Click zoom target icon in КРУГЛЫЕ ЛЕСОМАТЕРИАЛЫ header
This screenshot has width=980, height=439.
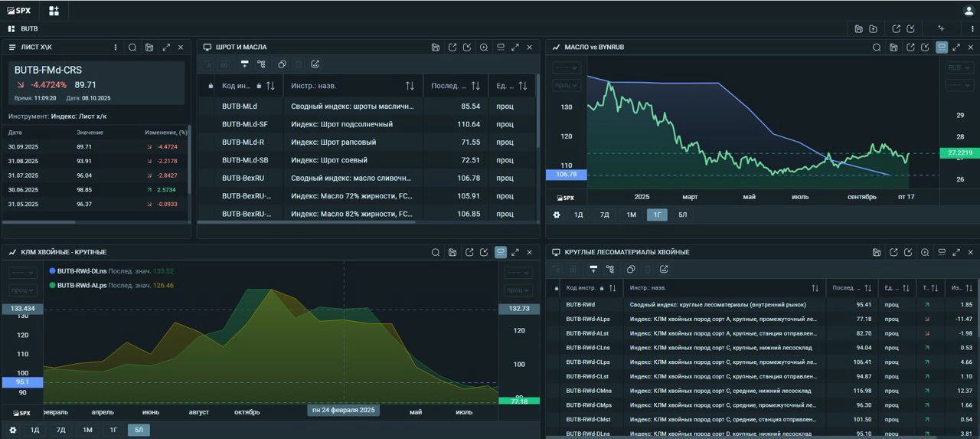click(925, 252)
